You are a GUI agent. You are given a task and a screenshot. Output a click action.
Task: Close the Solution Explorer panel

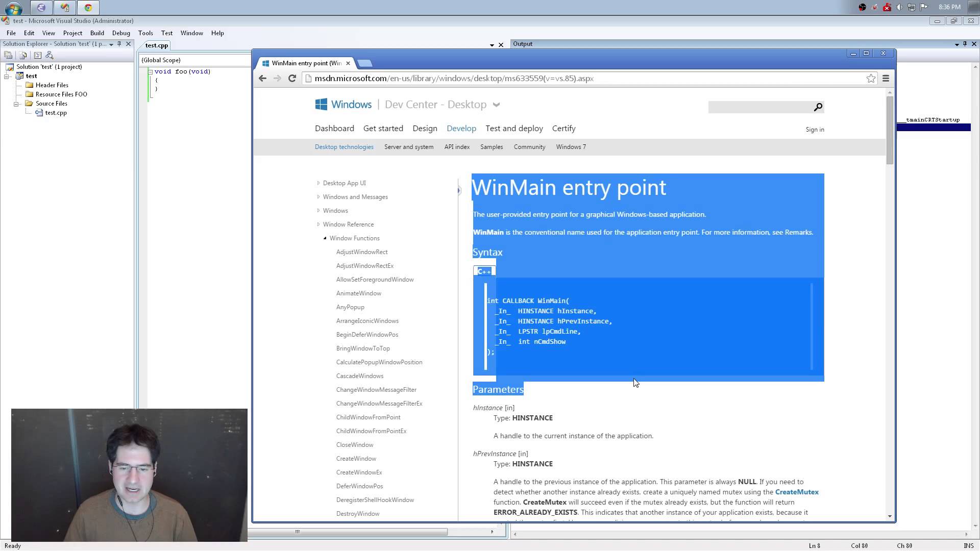(x=129, y=44)
